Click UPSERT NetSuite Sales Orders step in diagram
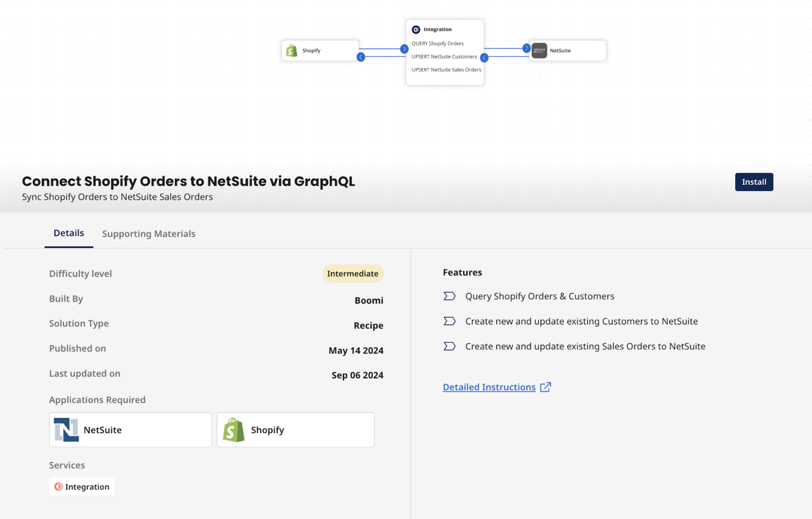 click(446, 70)
